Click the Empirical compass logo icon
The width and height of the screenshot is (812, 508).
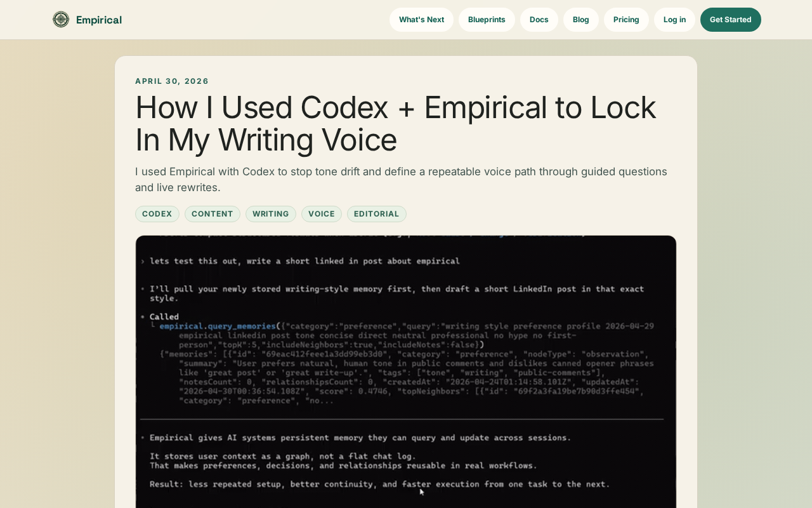61,20
